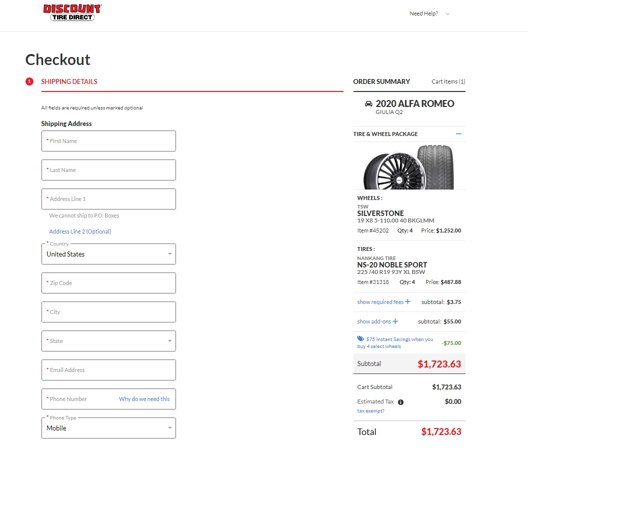Click the Address Line 1 field
The width and height of the screenshot is (640, 512).
pos(109,199)
